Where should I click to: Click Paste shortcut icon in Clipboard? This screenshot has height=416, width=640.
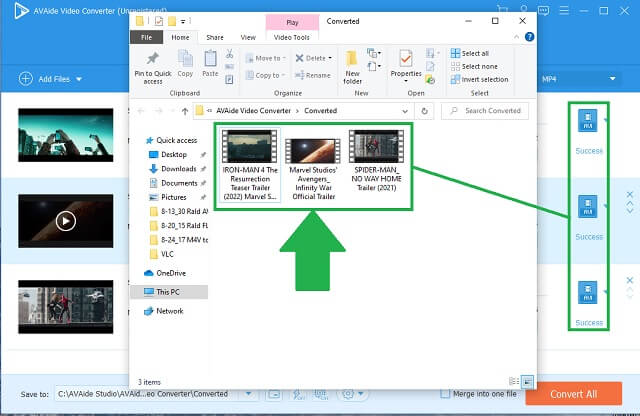(229, 80)
